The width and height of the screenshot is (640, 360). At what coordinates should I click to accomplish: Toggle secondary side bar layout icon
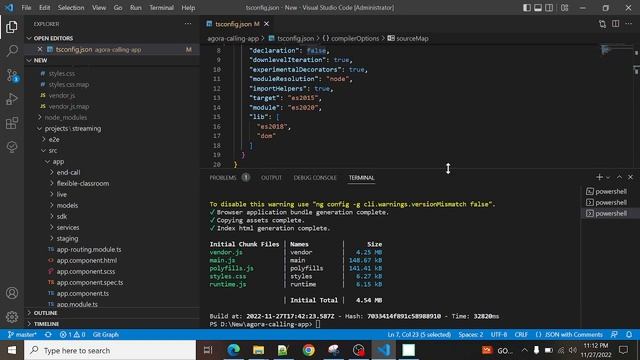(549, 8)
